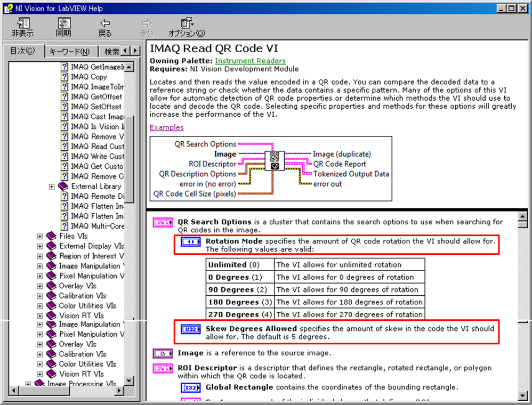Viewport: 532px width, 405px height.
Task: Open the IMAQ Is Vision topic
Action: tap(98, 126)
